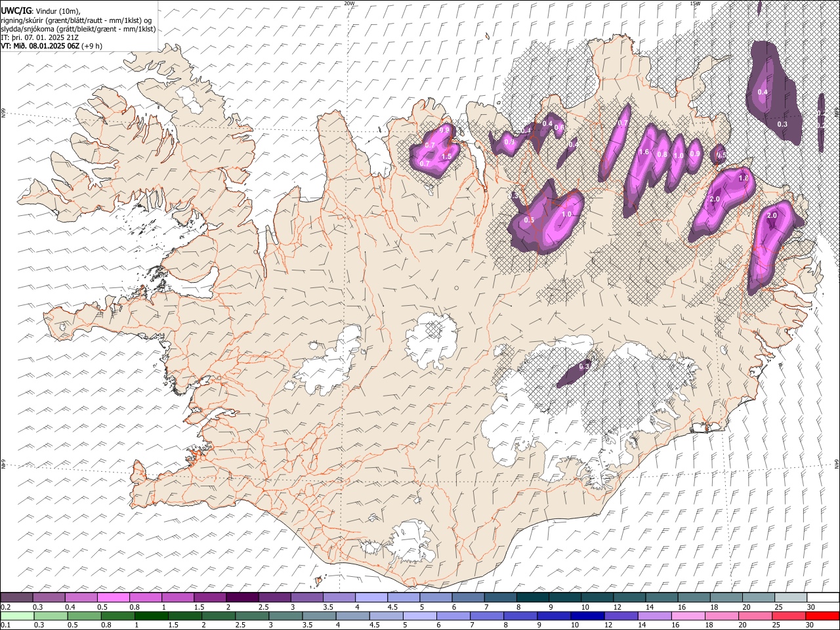Select top legend swatch for 9 (dark teal)
The height and width of the screenshot is (630, 840).
(565, 597)
